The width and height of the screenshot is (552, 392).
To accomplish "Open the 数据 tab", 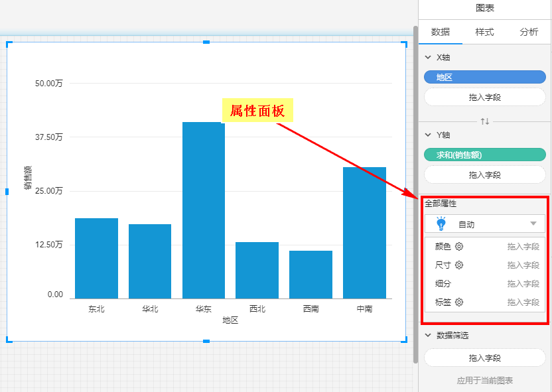I will click(441, 32).
